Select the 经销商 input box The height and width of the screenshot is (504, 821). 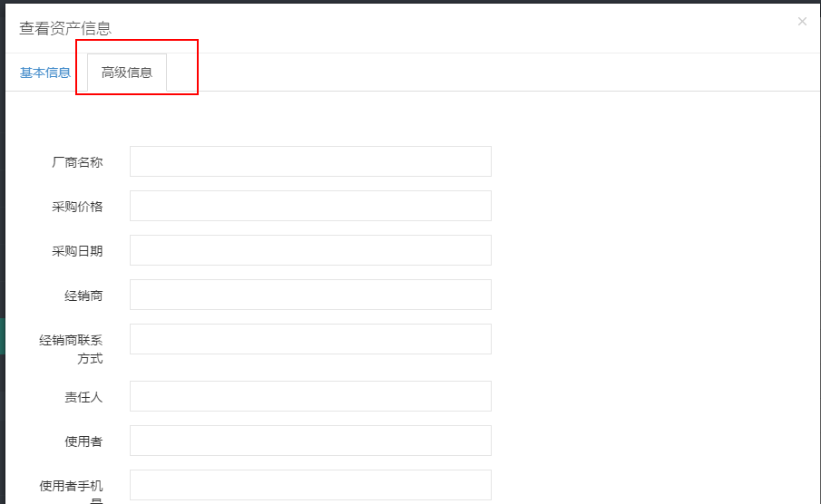tap(310, 295)
